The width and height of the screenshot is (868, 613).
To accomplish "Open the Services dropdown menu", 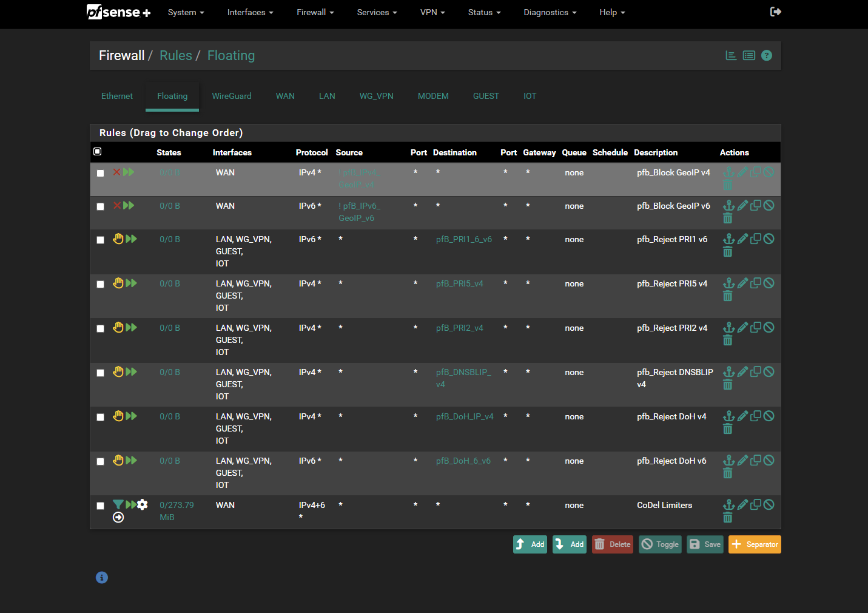I will [377, 12].
